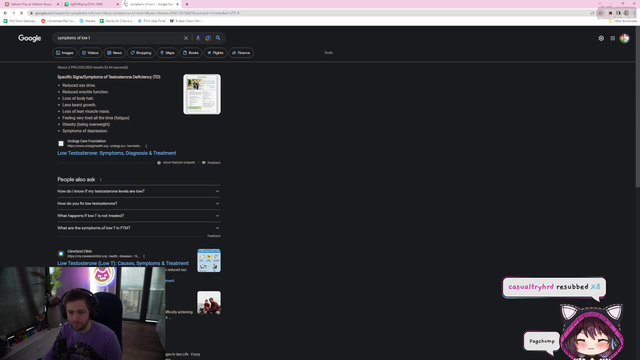This screenshot has height=360, width=640.
Task: Filter results by News
Action: coord(115,53)
